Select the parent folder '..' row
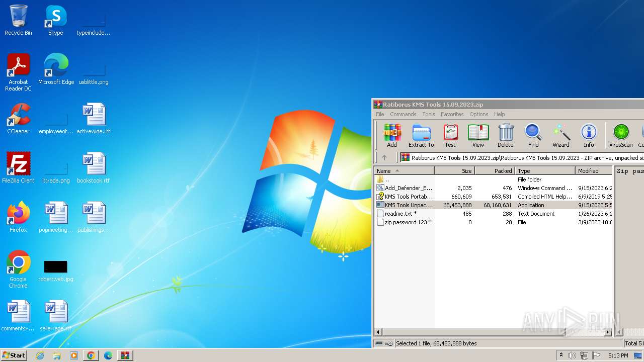The height and width of the screenshot is (362, 644). (493, 179)
